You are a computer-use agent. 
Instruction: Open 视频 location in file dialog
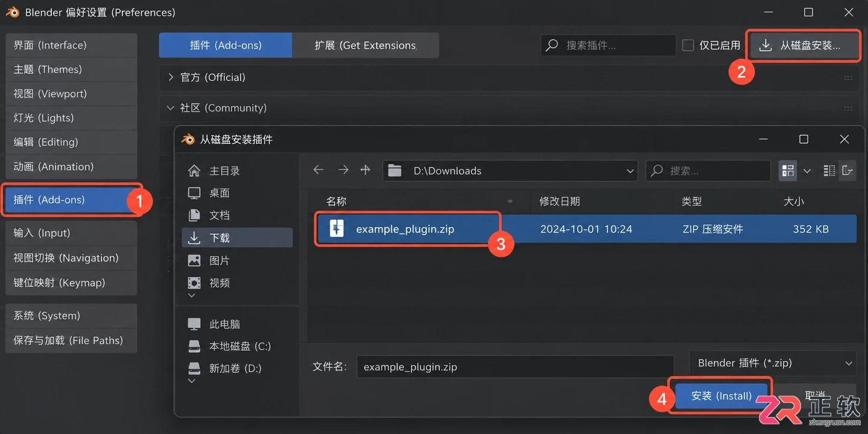tap(237, 283)
